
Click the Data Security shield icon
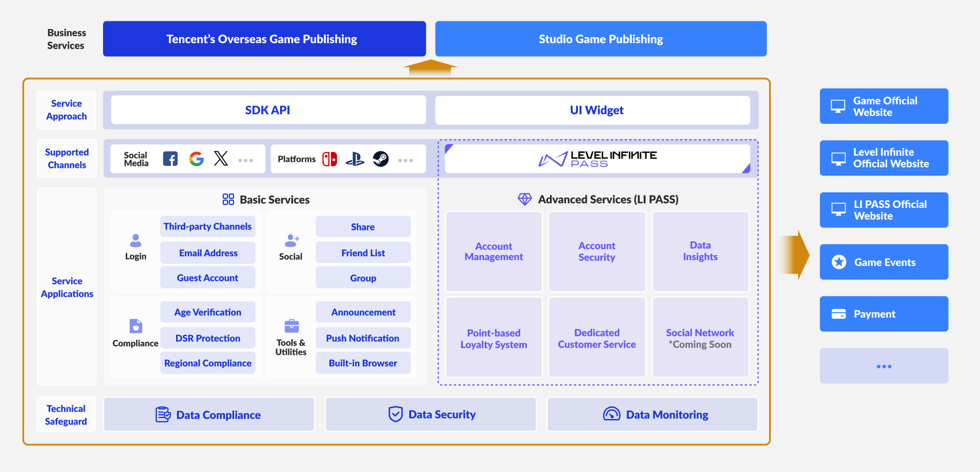396,414
